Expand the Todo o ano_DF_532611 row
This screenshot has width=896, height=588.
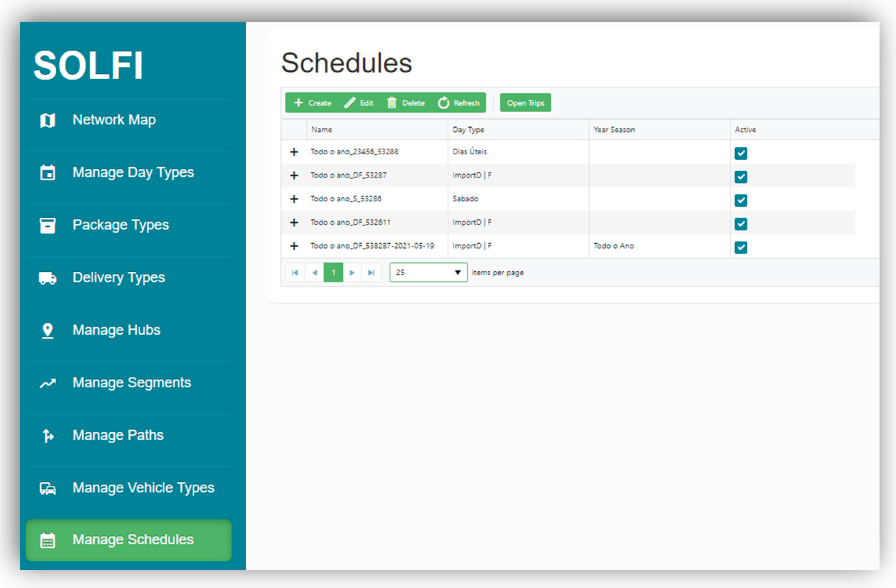pyautogui.click(x=294, y=222)
